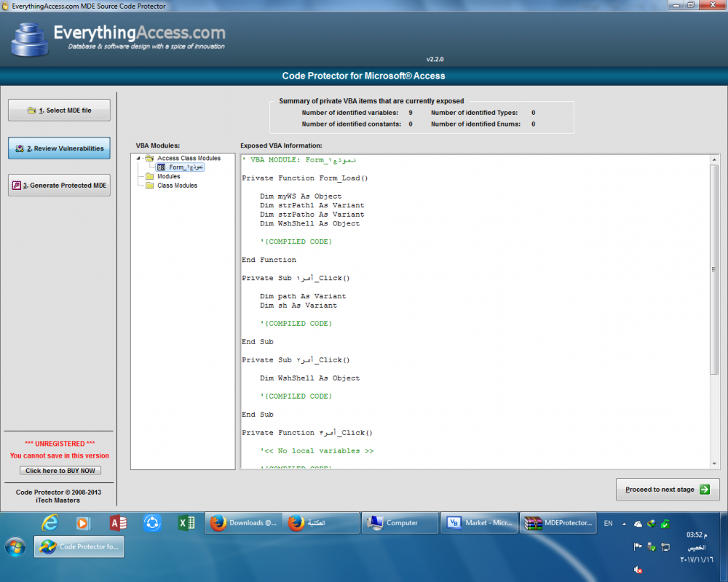This screenshot has width=728, height=582.
Task: Click 'Private Function Form_Load()' code line
Action: coord(304,178)
